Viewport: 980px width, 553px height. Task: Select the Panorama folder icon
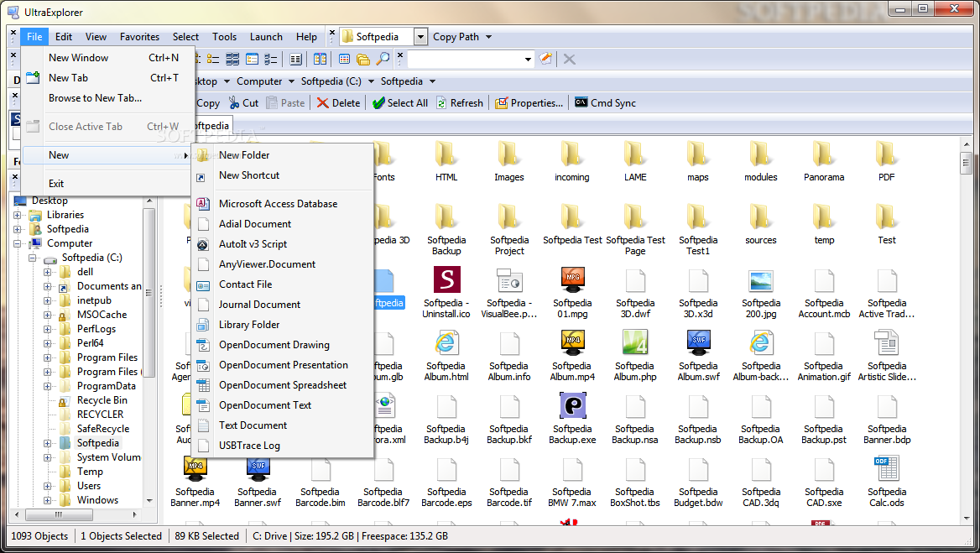coord(823,154)
